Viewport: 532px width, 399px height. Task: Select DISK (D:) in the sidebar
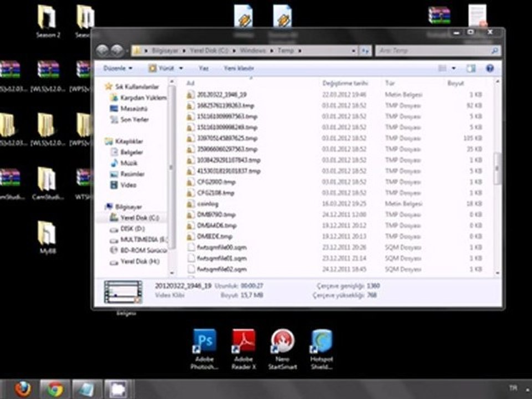coord(127,229)
